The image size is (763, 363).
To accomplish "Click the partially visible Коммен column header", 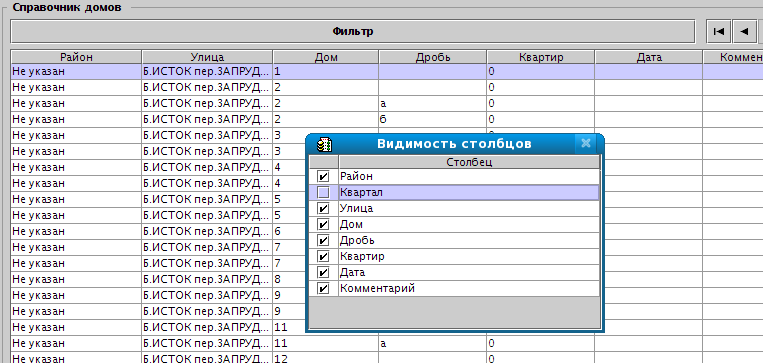I will pyautogui.click(x=733, y=57).
